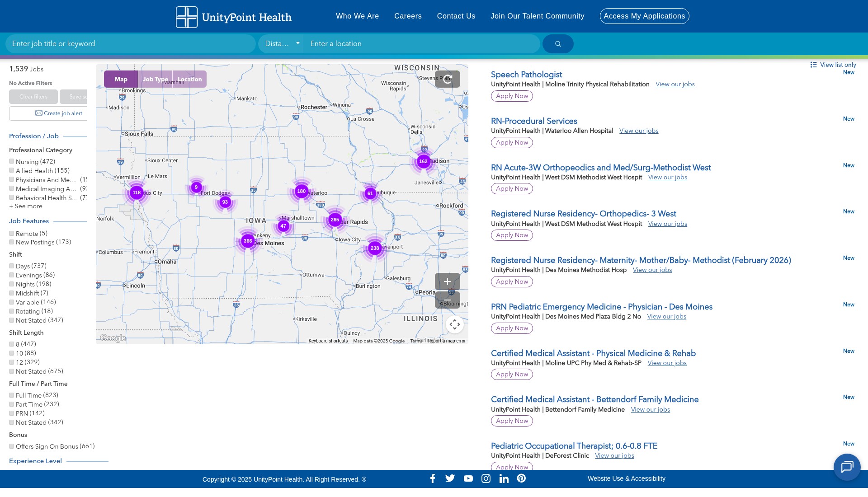868x497 pixels.
Task: Open Website Use & Accessibility link
Action: pos(627,478)
